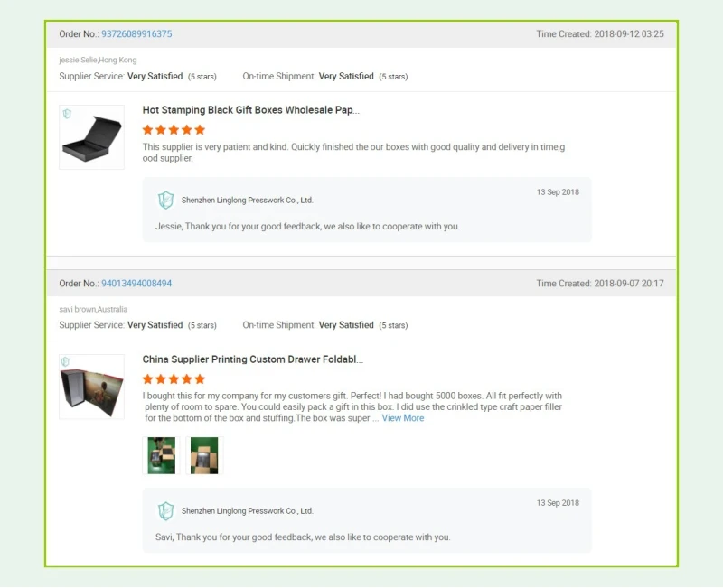Open China Supplier Printing Custom Drawer title
The height and width of the screenshot is (588, 723).
tap(252, 359)
